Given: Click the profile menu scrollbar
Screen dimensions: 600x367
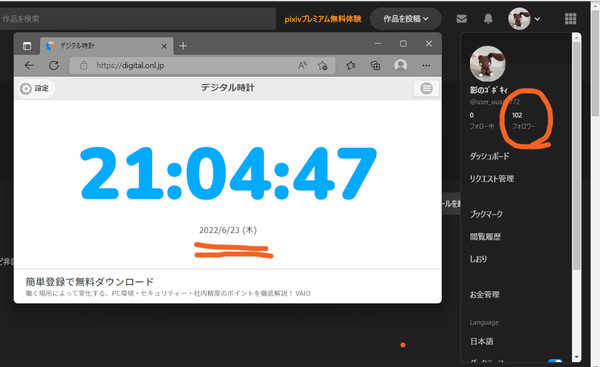Looking at the screenshot, I should pyautogui.click(x=576, y=155).
